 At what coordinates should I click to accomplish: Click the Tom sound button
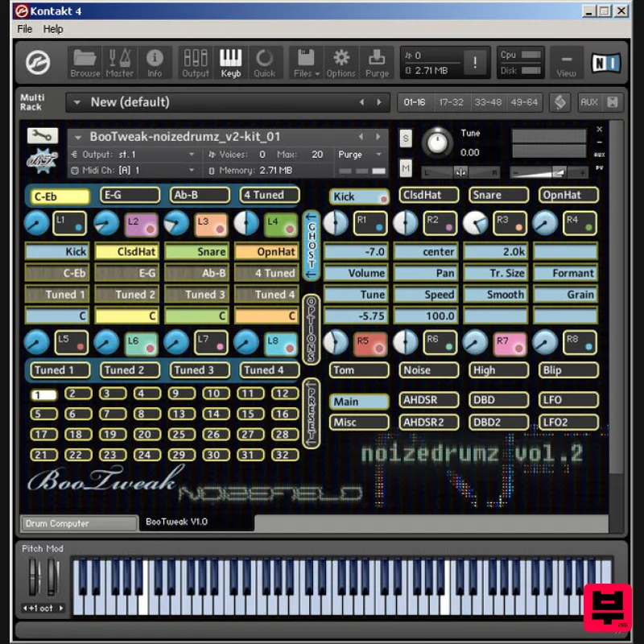(x=359, y=370)
